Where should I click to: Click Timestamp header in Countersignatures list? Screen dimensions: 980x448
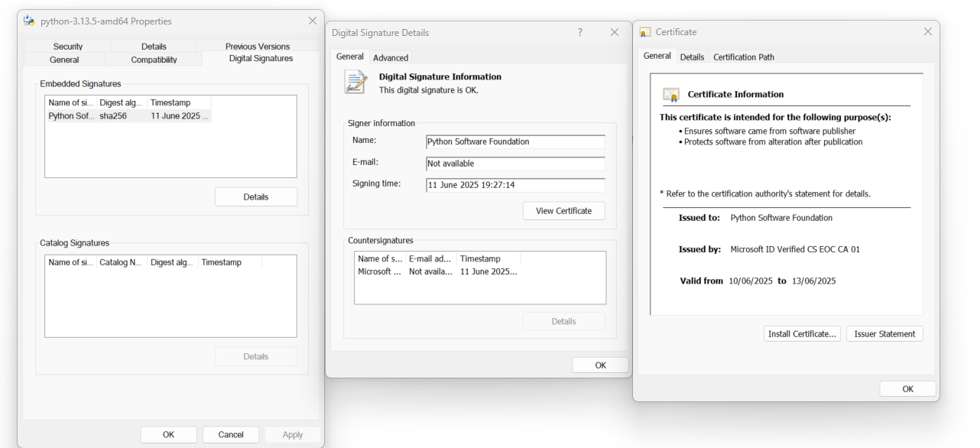pyautogui.click(x=489, y=258)
